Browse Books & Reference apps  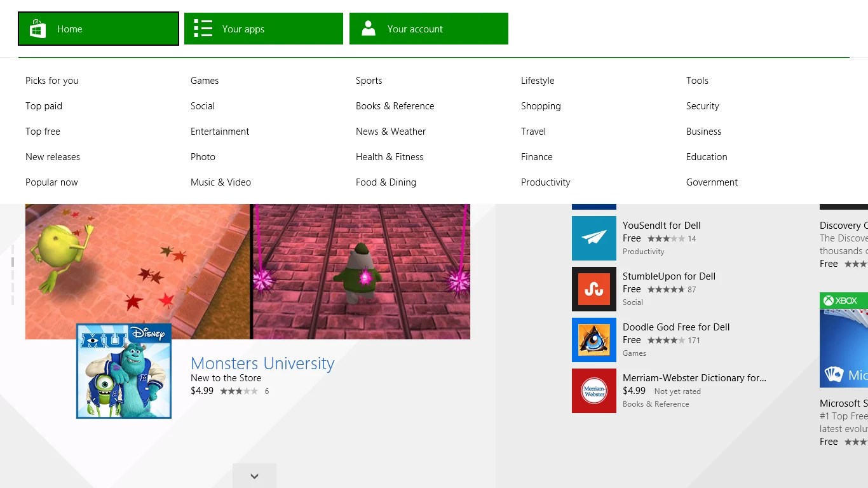pyautogui.click(x=395, y=106)
